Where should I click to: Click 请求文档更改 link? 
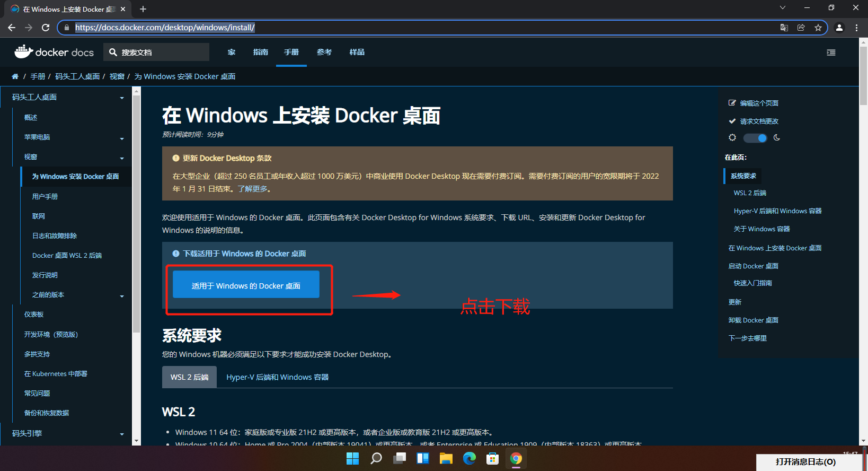[x=759, y=121]
